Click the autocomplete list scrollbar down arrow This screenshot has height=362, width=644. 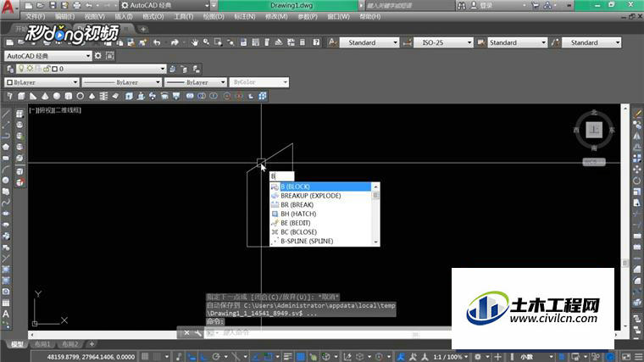coord(375,242)
